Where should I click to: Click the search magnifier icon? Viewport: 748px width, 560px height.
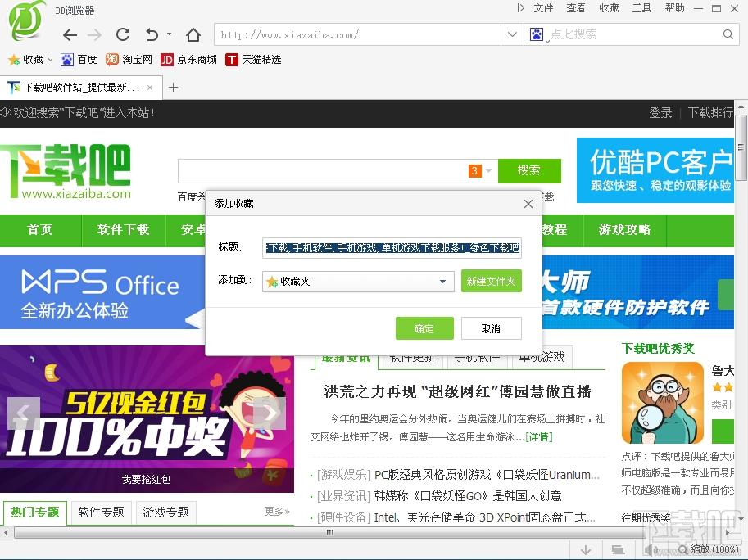[x=728, y=34]
